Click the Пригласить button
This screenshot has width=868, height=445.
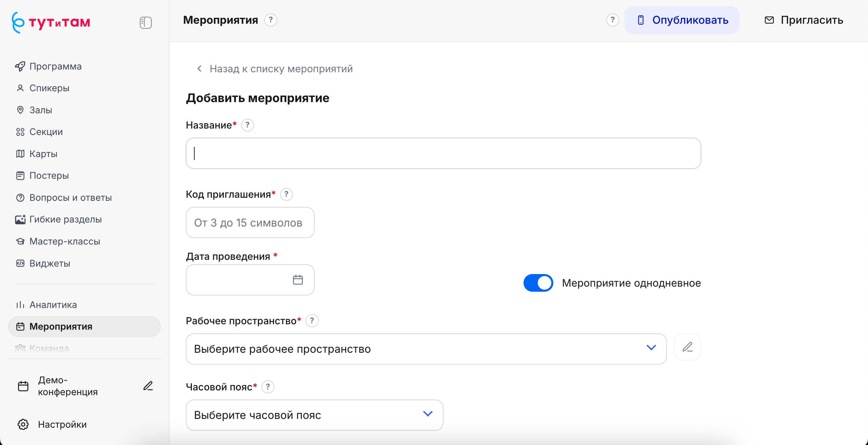click(x=804, y=20)
